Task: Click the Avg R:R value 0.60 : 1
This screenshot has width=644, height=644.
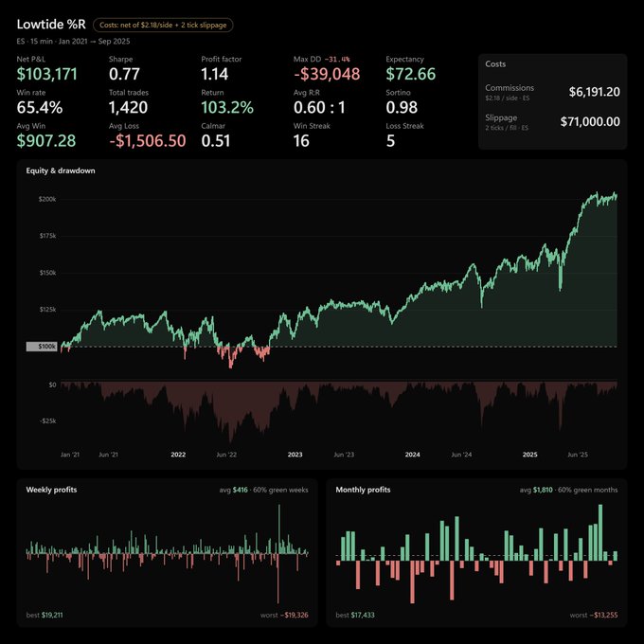Action: point(319,108)
